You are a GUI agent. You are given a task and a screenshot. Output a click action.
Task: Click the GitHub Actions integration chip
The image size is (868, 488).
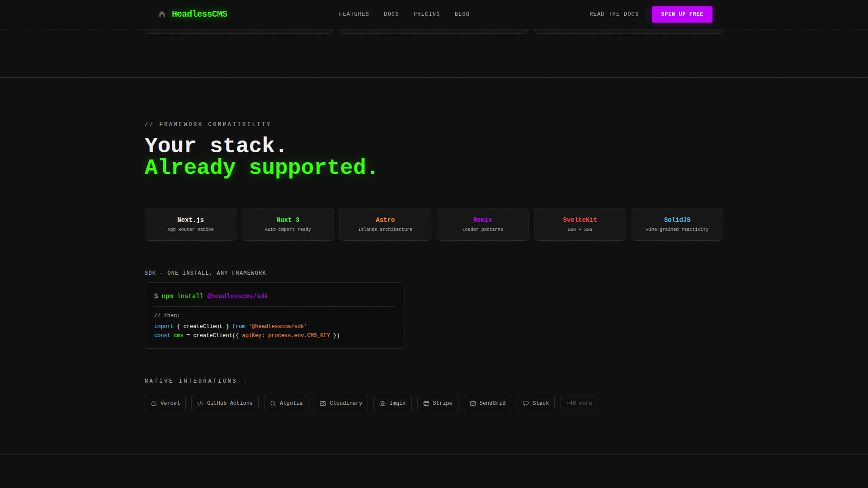coord(225,404)
